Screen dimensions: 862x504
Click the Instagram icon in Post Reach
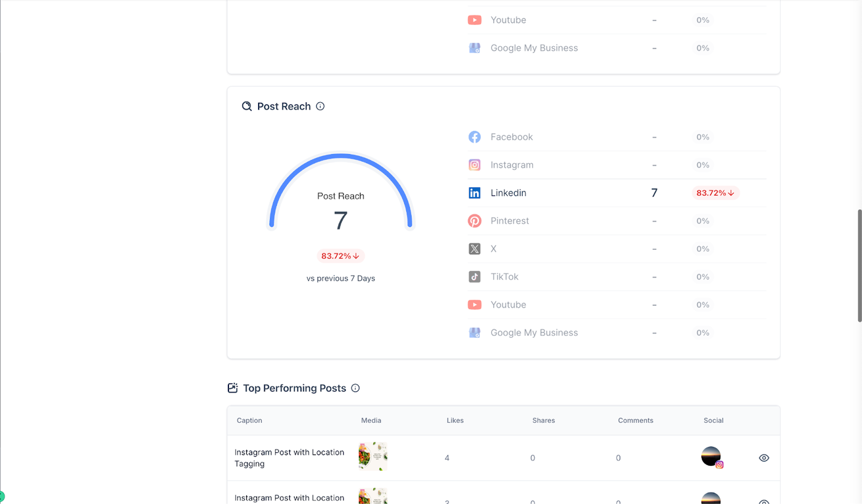click(475, 165)
